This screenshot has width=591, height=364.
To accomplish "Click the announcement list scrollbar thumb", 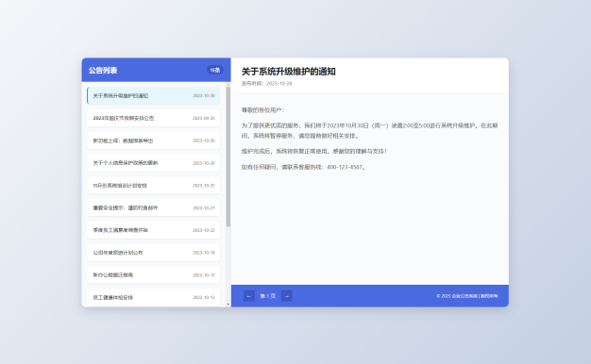I will [x=228, y=157].
